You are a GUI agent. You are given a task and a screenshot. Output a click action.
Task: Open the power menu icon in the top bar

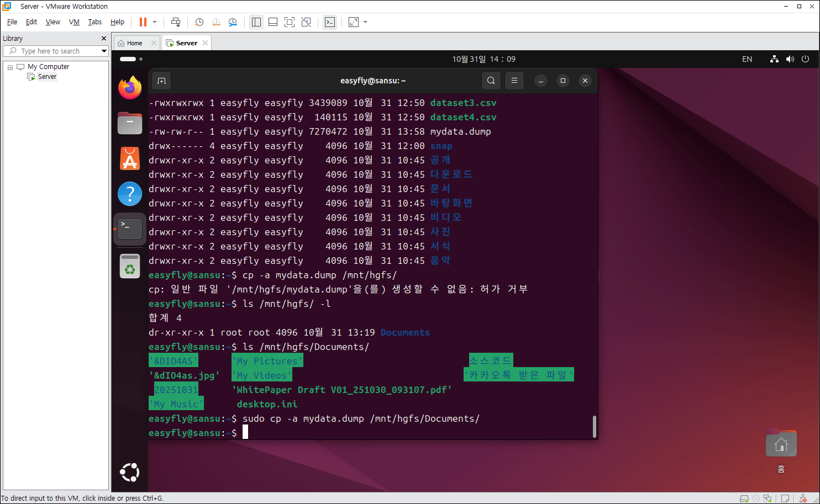(x=805, y=59)
